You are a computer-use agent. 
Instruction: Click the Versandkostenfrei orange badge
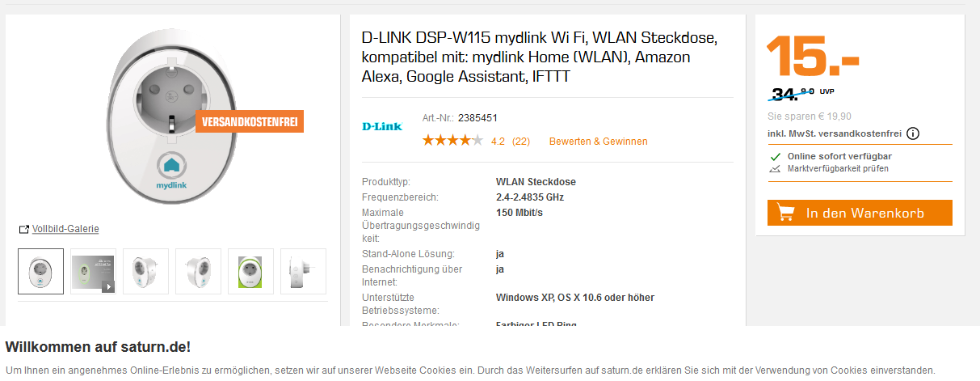249,123
